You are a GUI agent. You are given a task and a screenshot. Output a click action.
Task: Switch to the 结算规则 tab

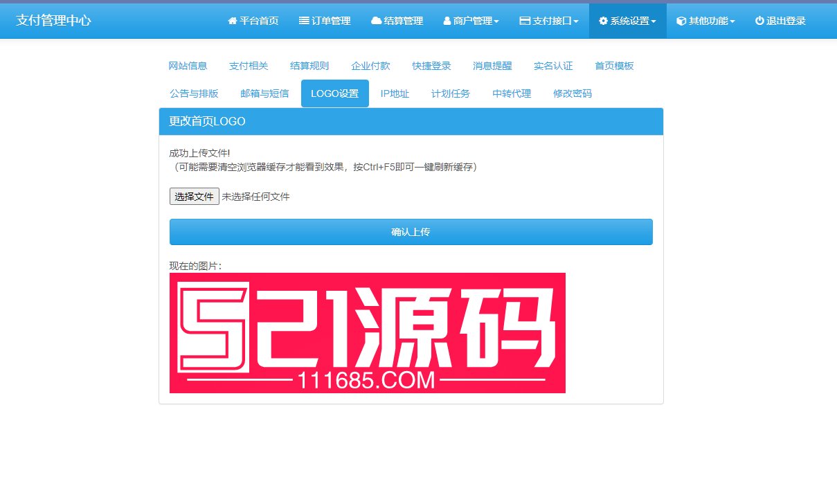[x=309, y=66]
